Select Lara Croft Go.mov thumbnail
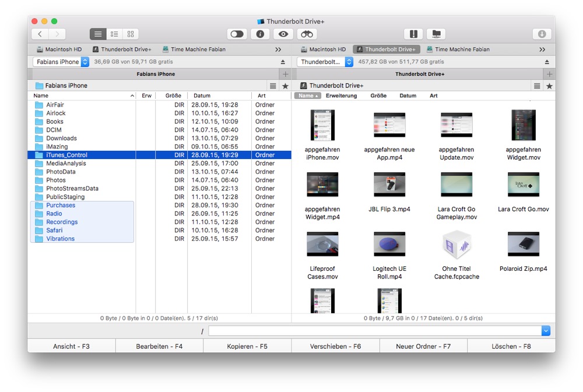Image resolution: width=583 pixels, height=392 pixels. coord(523,185)
